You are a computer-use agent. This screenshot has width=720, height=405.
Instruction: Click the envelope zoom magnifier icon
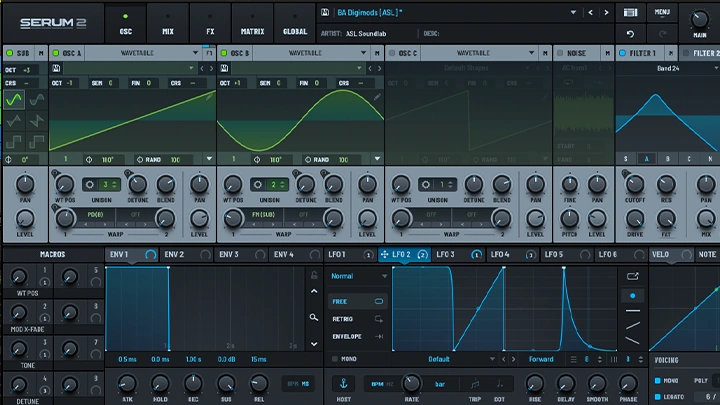(314, 317)
